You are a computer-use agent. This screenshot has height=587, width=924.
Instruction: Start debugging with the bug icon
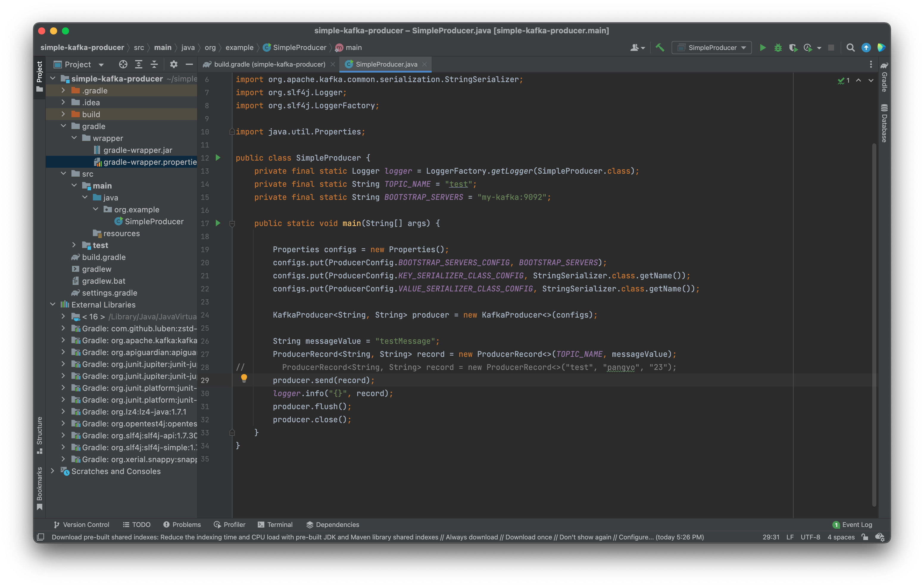coord(778,48)
